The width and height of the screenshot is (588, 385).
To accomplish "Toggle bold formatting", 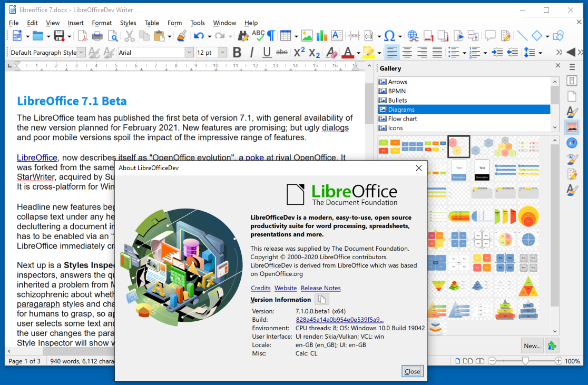I will click(x=237, y=52).
